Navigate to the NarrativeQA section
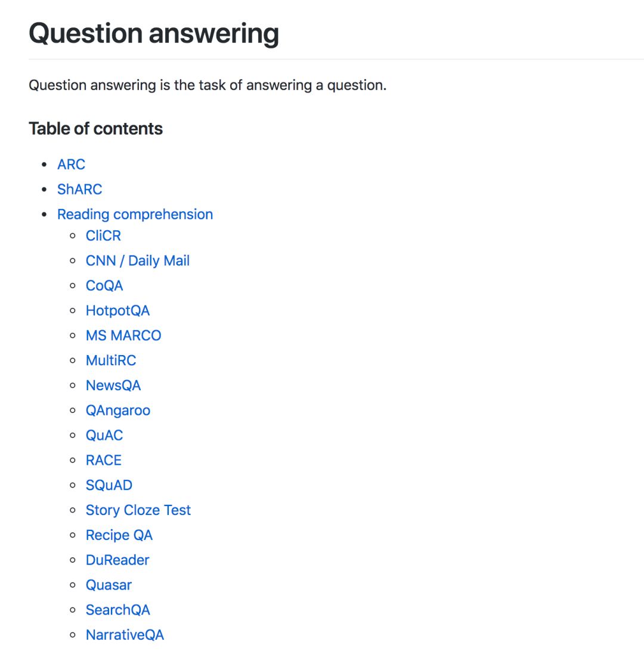 pos(125,635)
